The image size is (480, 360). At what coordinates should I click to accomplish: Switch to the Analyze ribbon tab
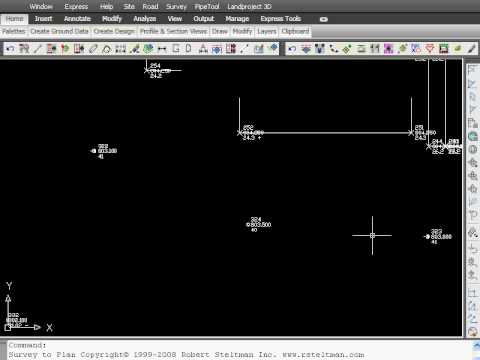pos(145,19)
